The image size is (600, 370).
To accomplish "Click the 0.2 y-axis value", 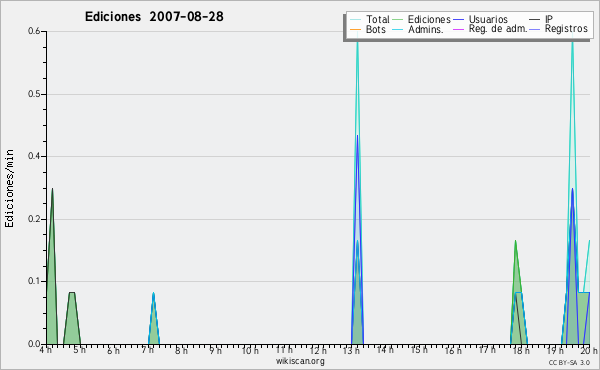I will point(34,219).
